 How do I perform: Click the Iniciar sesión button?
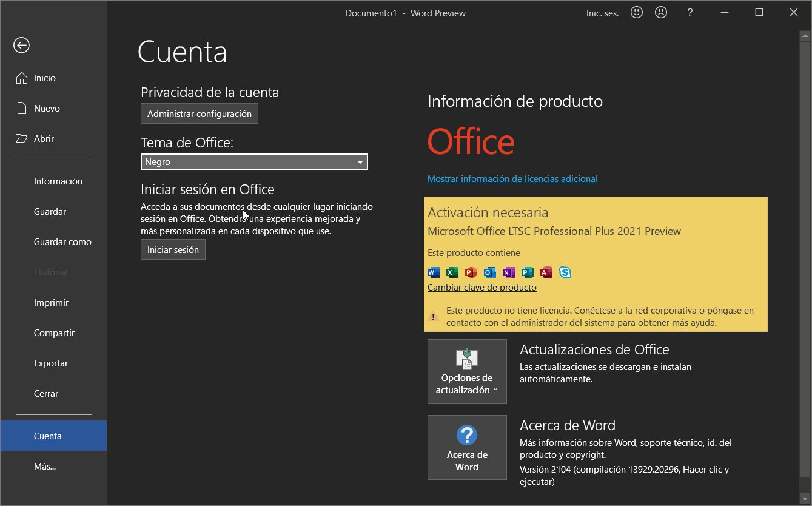pos(173,249)
